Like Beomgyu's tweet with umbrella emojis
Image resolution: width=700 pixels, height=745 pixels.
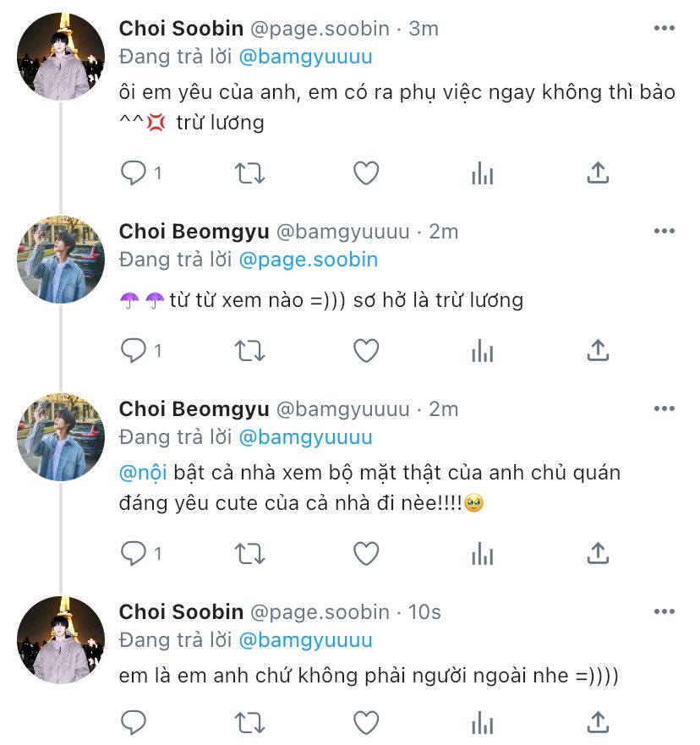365,350
